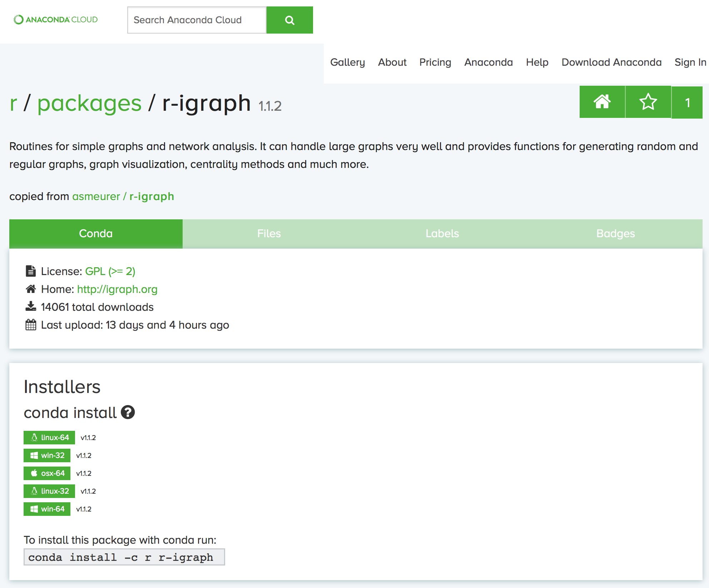709x588 pixels.
Task: Click the Home house icon in details
Action: pos(31,289)
